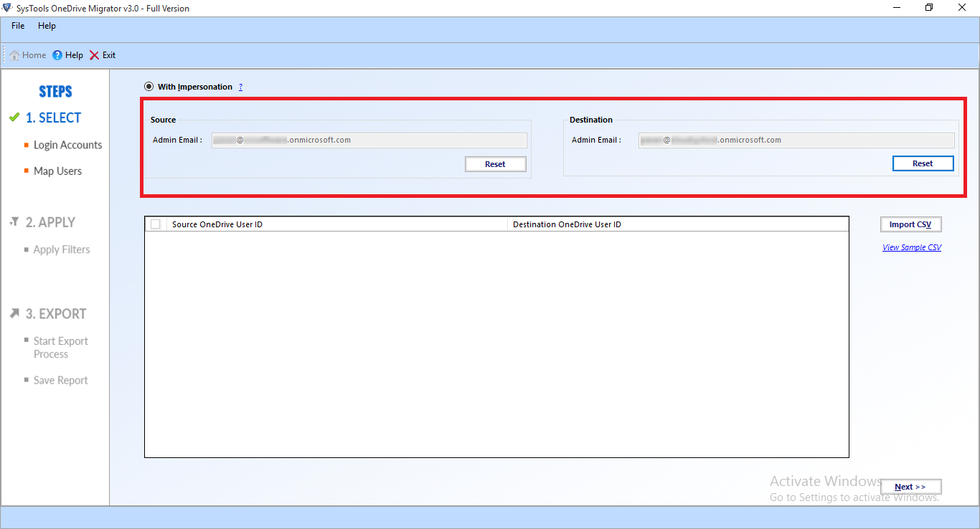Open the Help menu in menu bar
The image size is (980, 529).
pyautogui.click(x=47, y=26)
